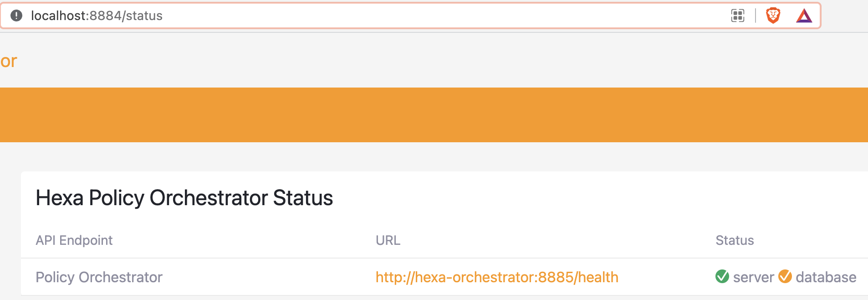Screen dimensions: 868x300
Task: Click the orange header banner strip
Action: pyautogui.click(x=433, y=114)
